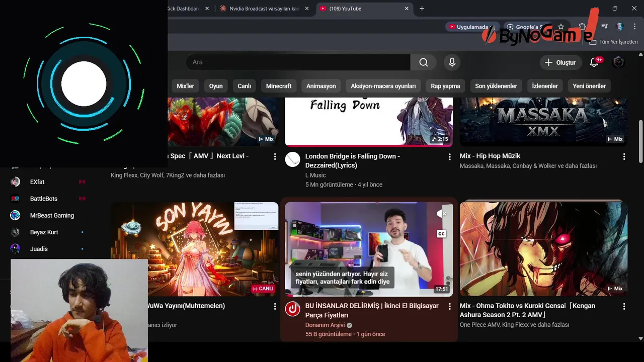The width and height of the screenshot is (644, 362).
Task: Close the (108) YouTube tab
Action: [x=407, y=9]
